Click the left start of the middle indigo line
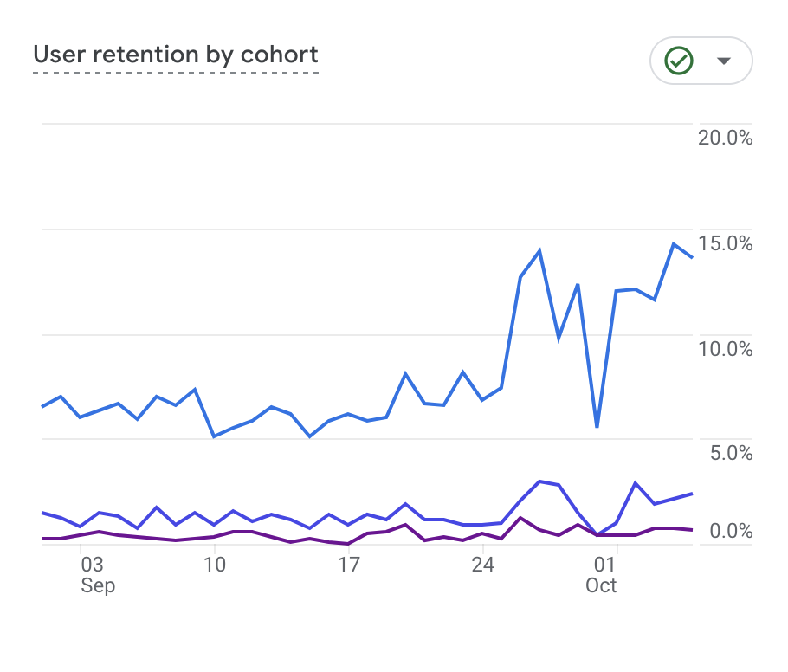Image resolution: width=788 pixels, height=672 pixels. click(42, 513)
